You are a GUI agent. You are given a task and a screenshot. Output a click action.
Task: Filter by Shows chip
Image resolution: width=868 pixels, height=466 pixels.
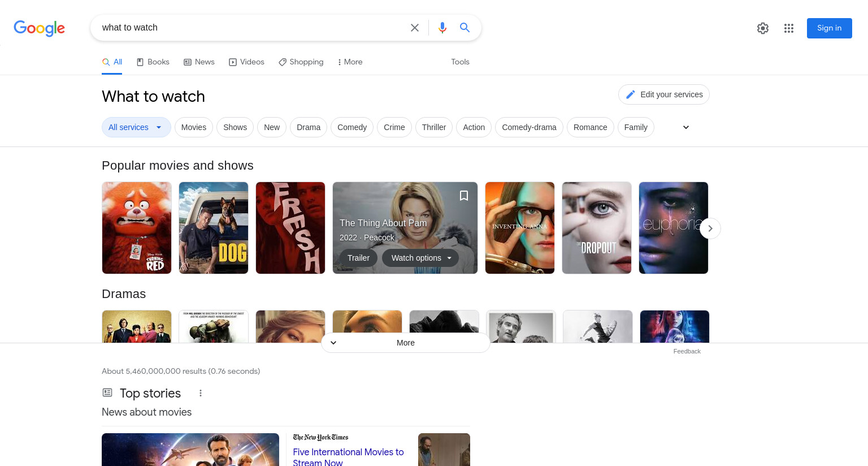click(235, 127)
